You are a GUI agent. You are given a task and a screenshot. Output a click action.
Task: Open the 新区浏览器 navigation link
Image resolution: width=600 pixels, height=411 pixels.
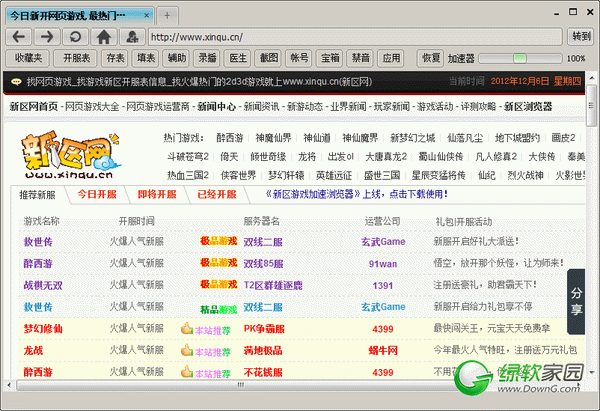click(528, 106)
